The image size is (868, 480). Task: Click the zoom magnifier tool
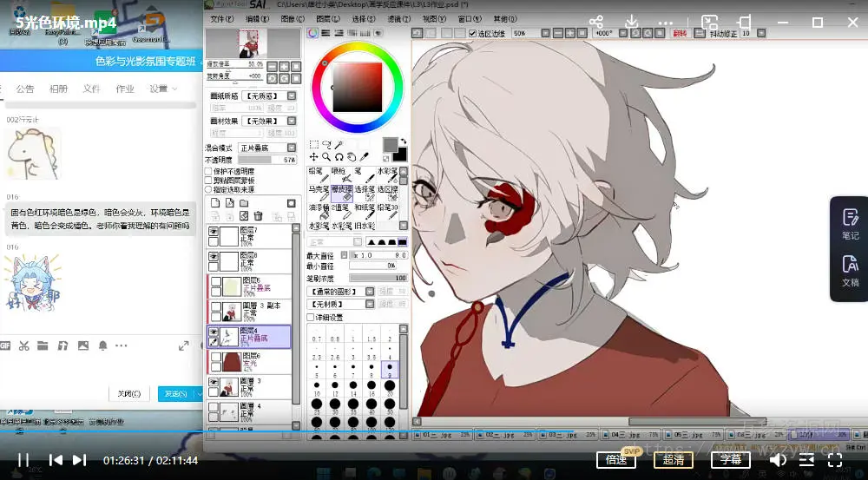click(x=326, y=157)
